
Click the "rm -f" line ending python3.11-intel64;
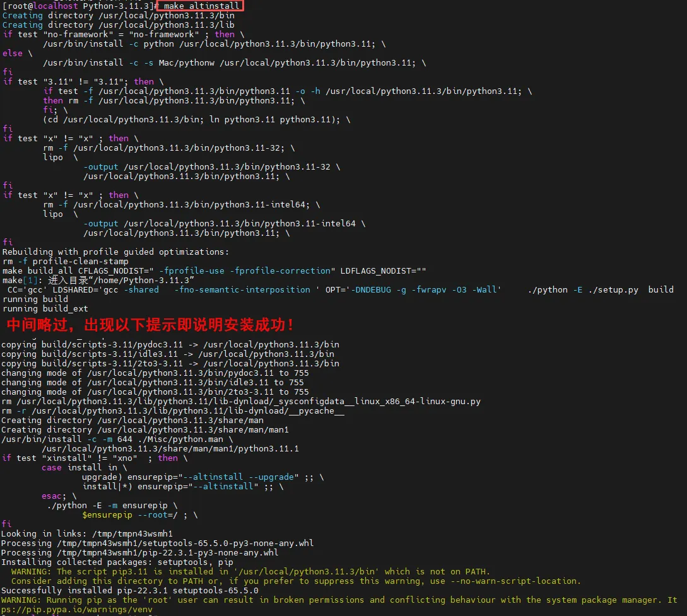[x=182, y=205]
